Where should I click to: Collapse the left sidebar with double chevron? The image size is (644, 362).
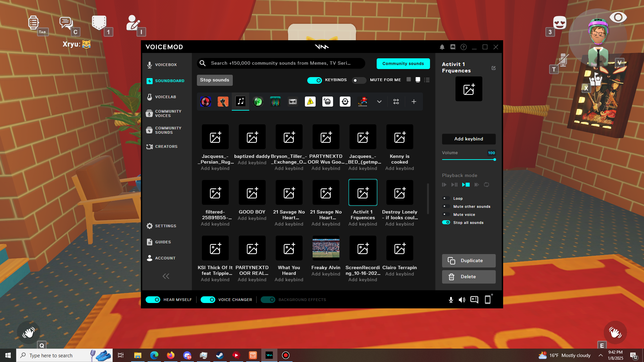166,276
